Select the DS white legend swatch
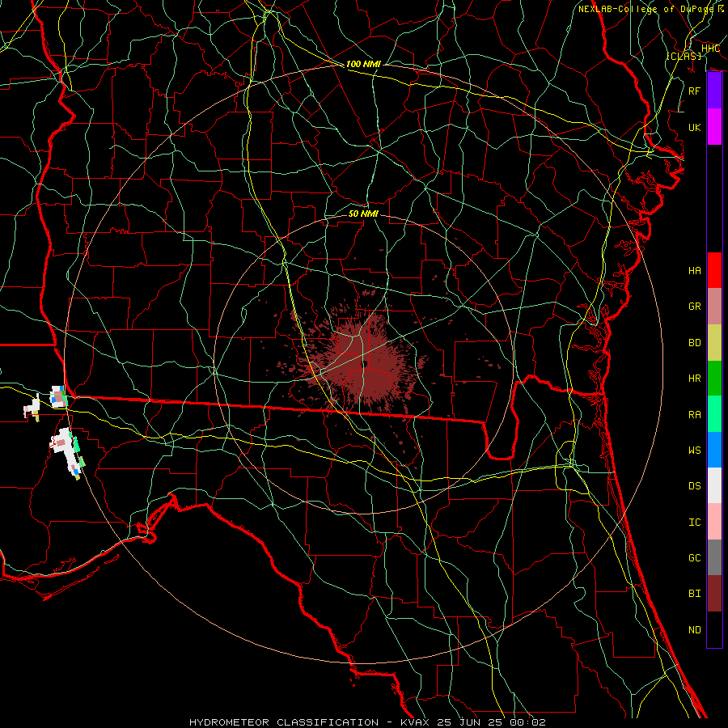 coord(714,485)
